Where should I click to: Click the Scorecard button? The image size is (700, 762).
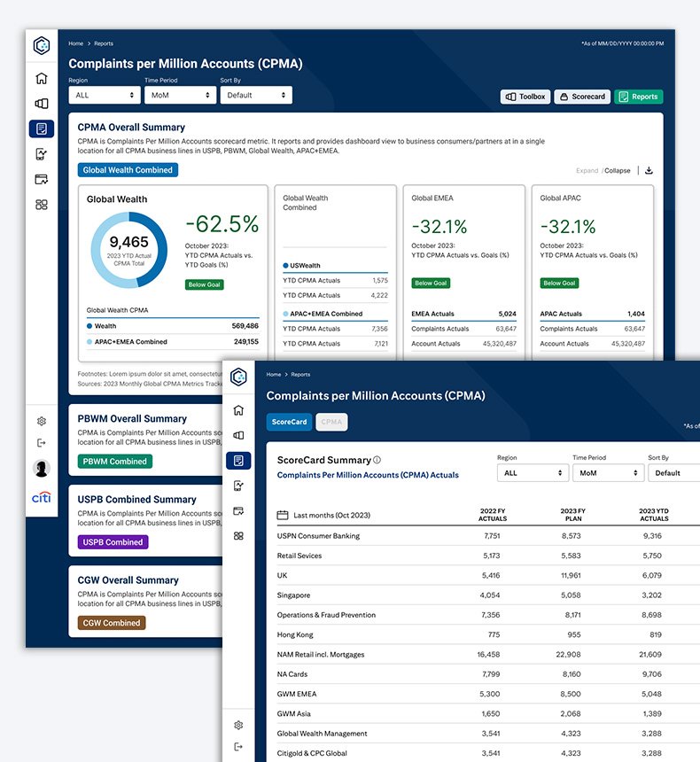point(582,97)
